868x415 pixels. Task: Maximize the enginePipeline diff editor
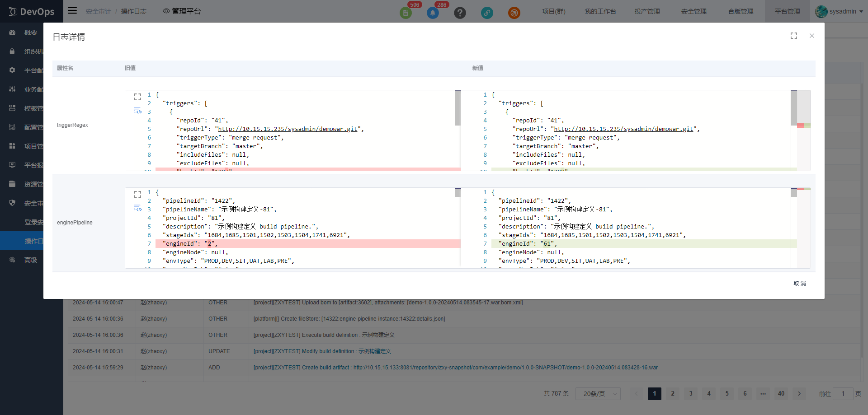137,195
